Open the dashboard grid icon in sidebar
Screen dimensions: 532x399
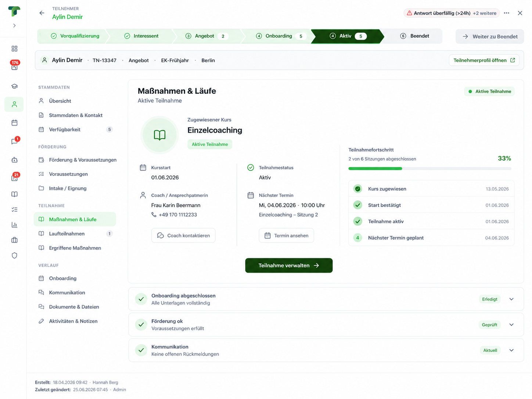coord(14,49)
